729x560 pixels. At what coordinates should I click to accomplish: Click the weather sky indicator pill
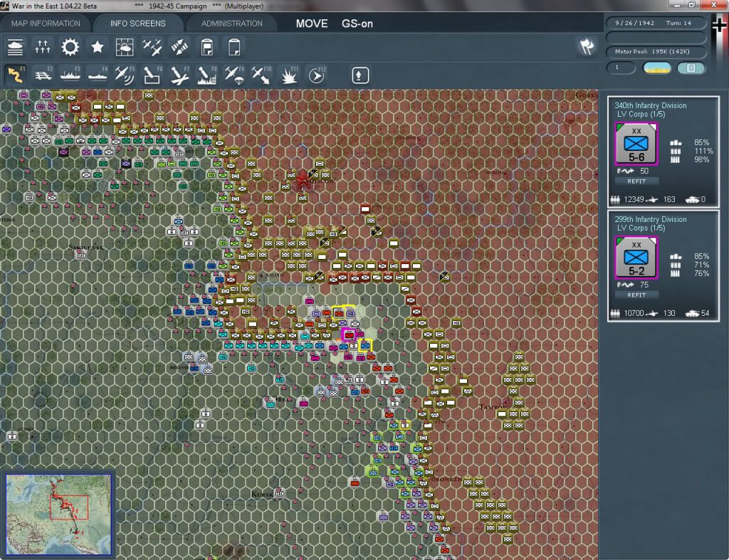(x=657, y=68)
